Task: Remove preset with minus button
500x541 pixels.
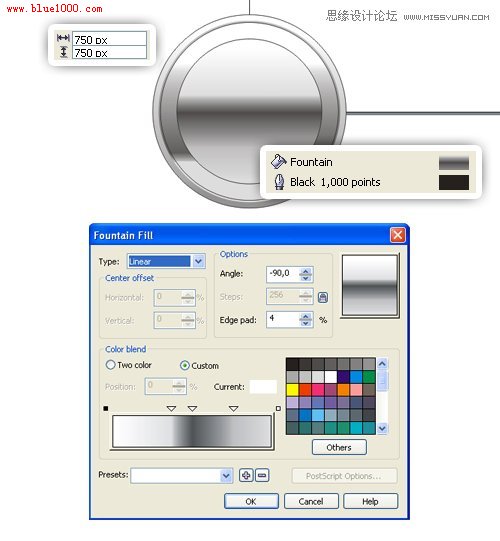Action: 262,475
